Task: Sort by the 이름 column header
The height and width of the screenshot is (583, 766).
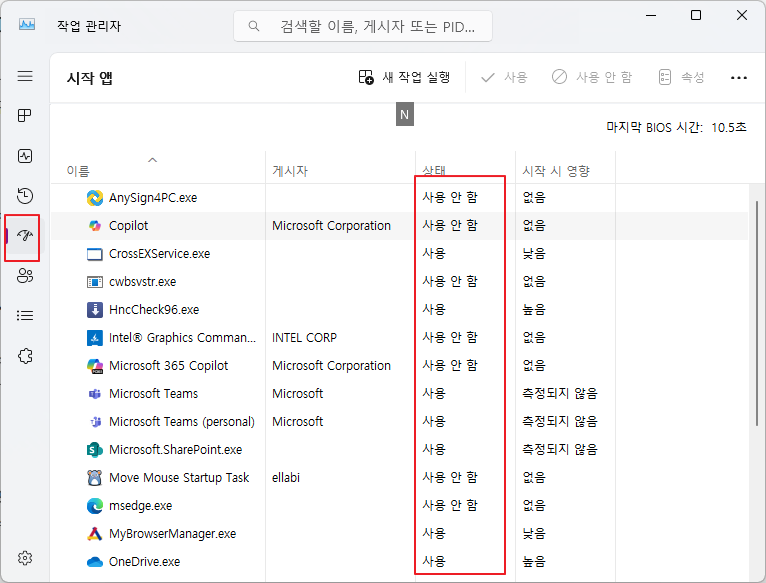Action: (x=78, y=171)
